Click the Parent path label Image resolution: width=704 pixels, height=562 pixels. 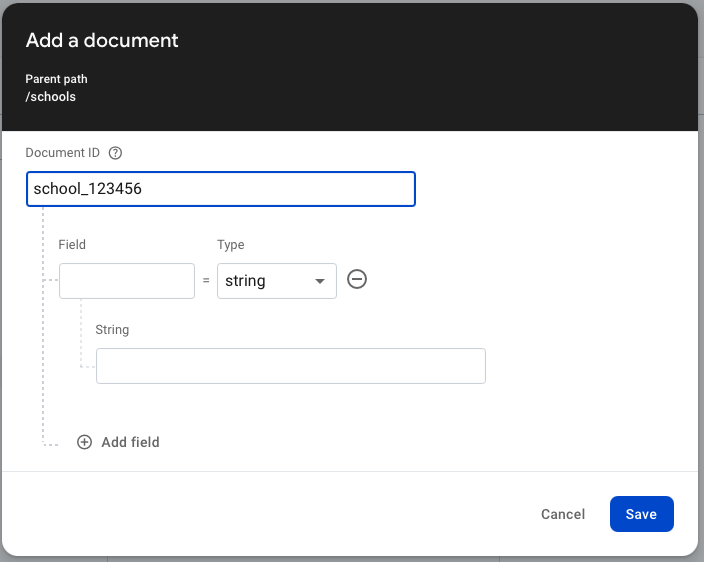click(57, 79)
